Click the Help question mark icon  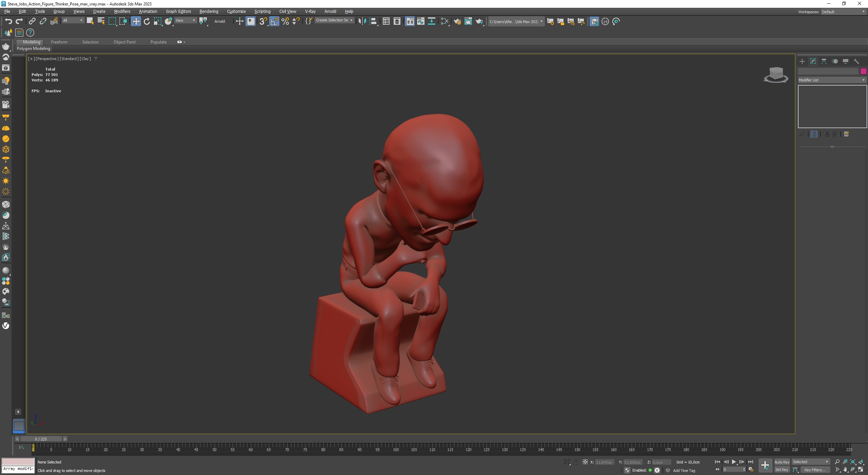[30, 33]
